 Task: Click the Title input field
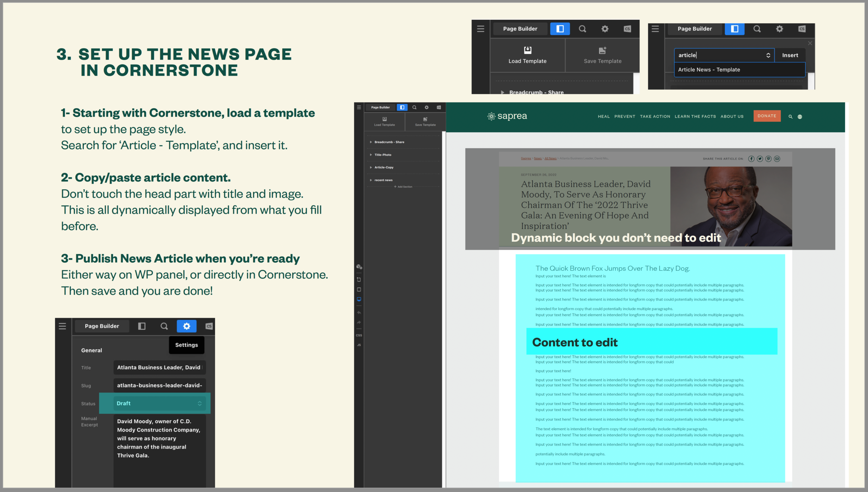pos(159,367)
